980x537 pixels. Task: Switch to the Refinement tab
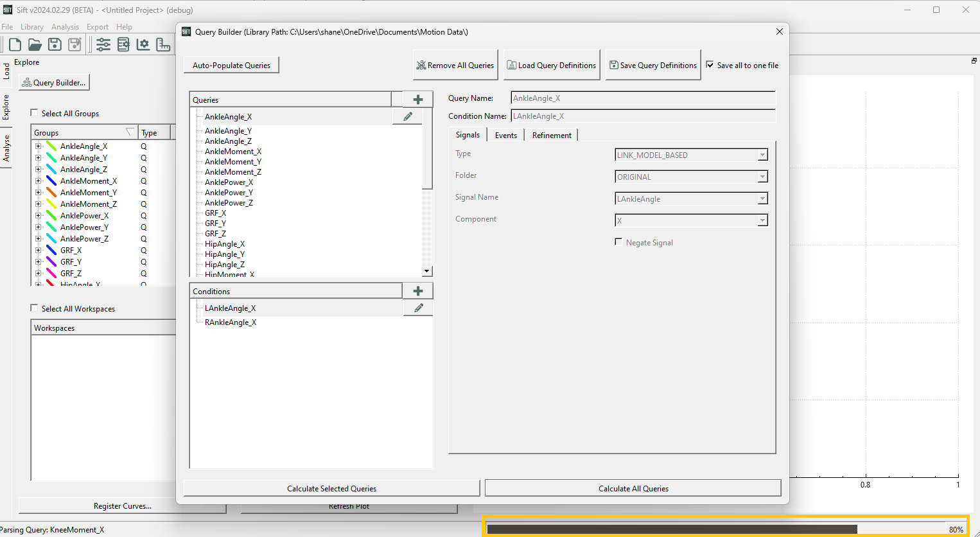point(552,135)
